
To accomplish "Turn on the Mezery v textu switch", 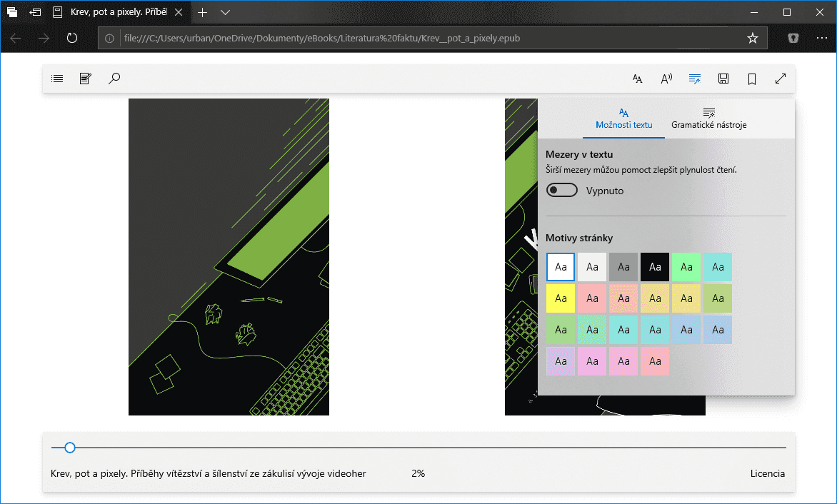I will point(561,191).
